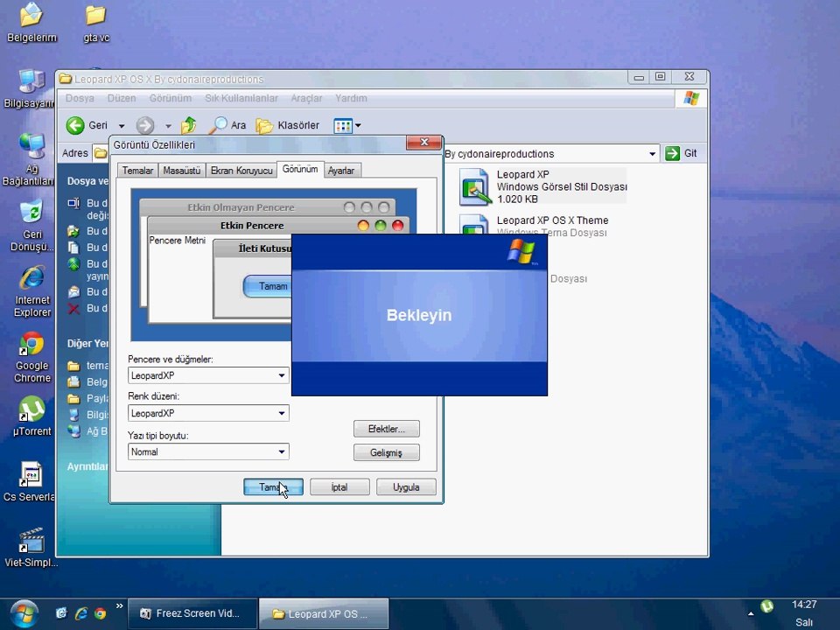Select the Viet-Simpl desktop shortcut
Screen dimensions: 840x630
[x=31, y=547]
